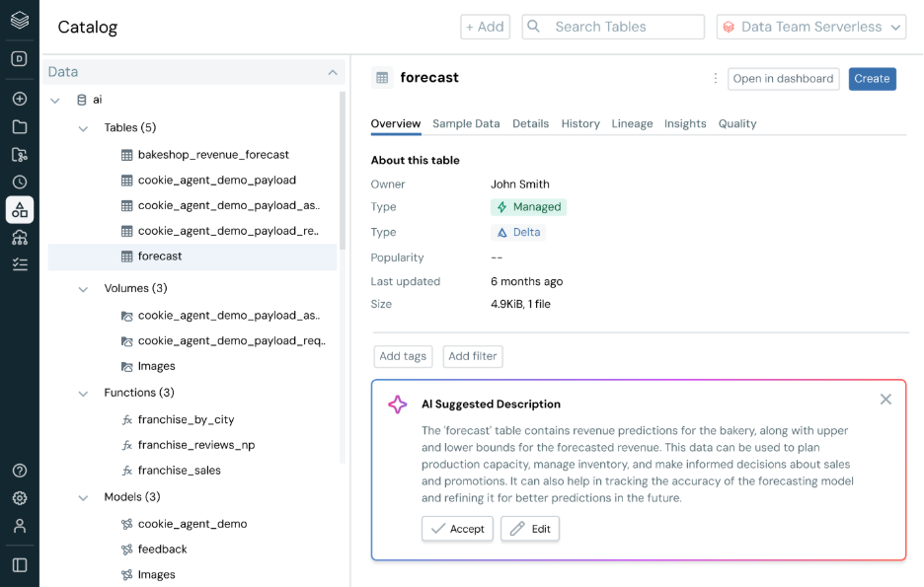
Task: Open the Lineage tab
Action: point(632,123)
